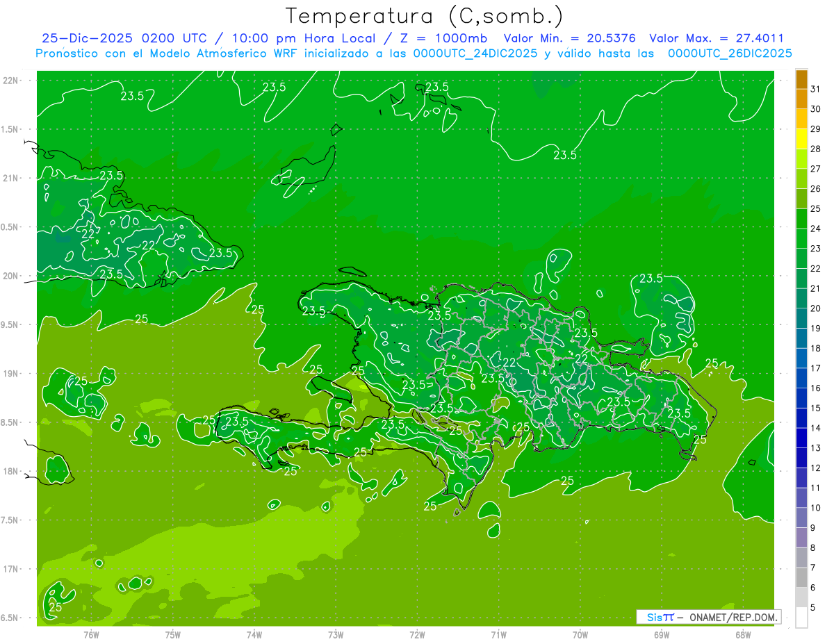
Task: Select initialization time '0000UTC_24DIC2025'
Action: coord(475,53)
